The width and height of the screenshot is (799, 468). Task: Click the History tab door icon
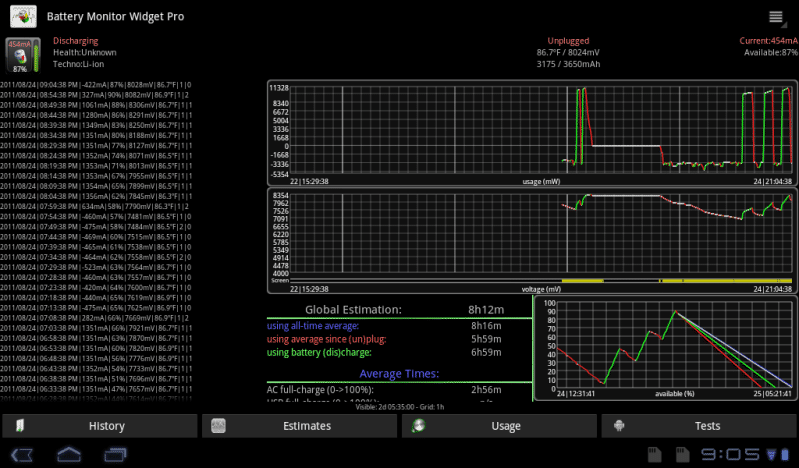[x=20, y=426]
